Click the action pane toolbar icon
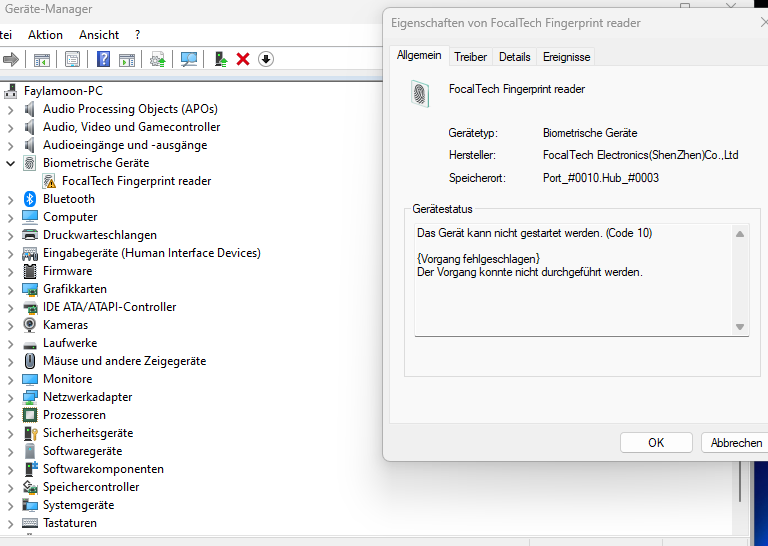This screenshot has height=546, width=768. (127, 60)
